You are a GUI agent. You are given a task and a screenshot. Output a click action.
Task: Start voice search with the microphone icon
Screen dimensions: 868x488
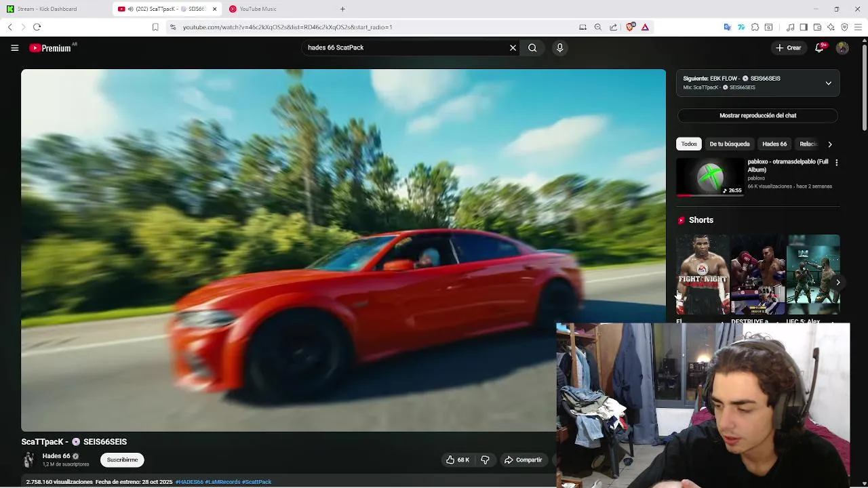point(559,47)
